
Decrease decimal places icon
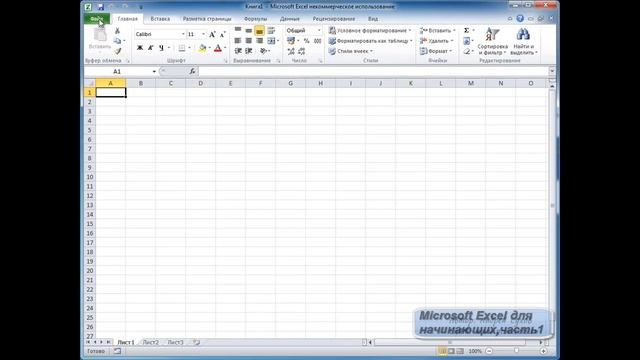click(302, 51)
